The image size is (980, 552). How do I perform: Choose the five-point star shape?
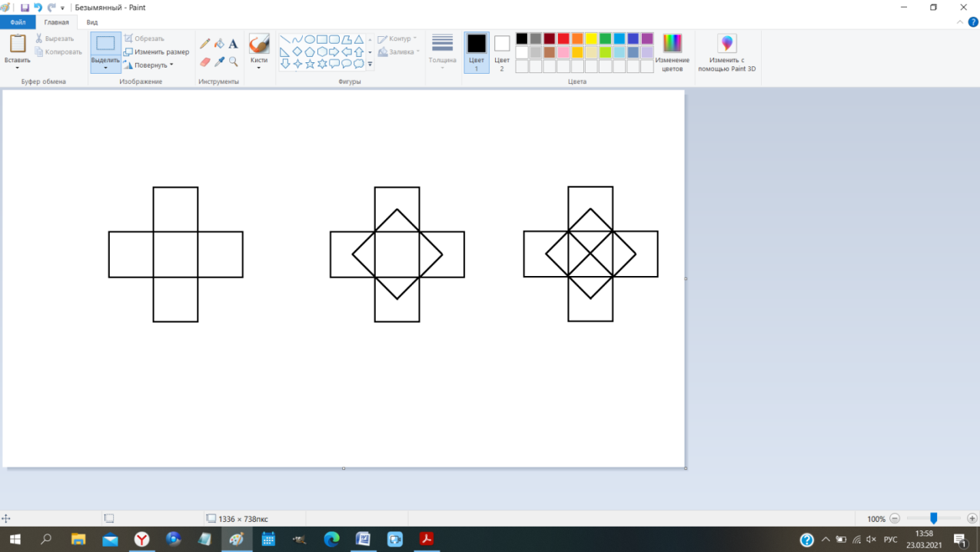[310, 65]
